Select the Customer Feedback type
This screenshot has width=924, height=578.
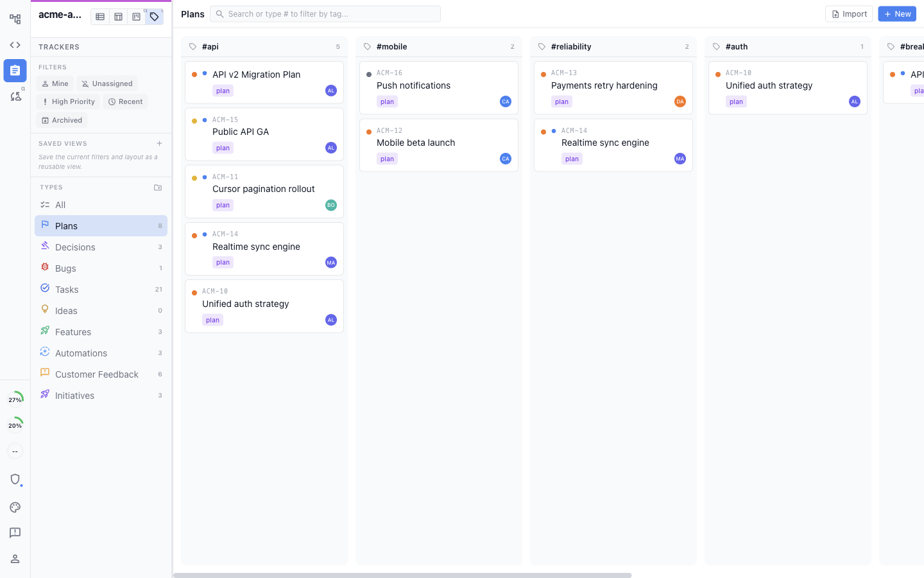tap(101, 374)
